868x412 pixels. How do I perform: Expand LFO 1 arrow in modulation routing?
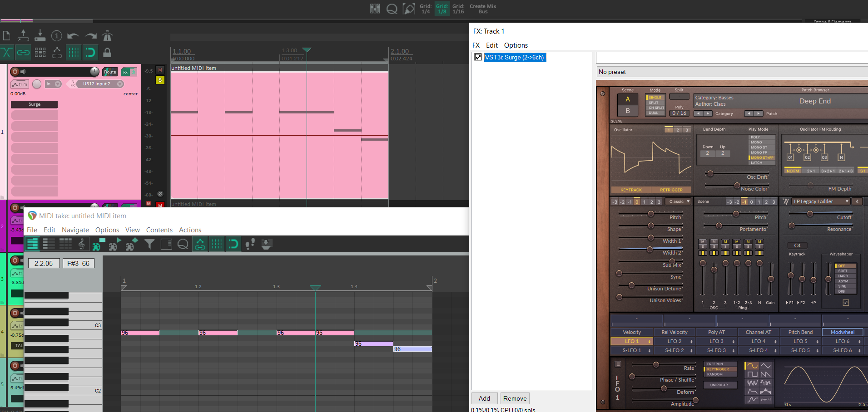point(650,342)
